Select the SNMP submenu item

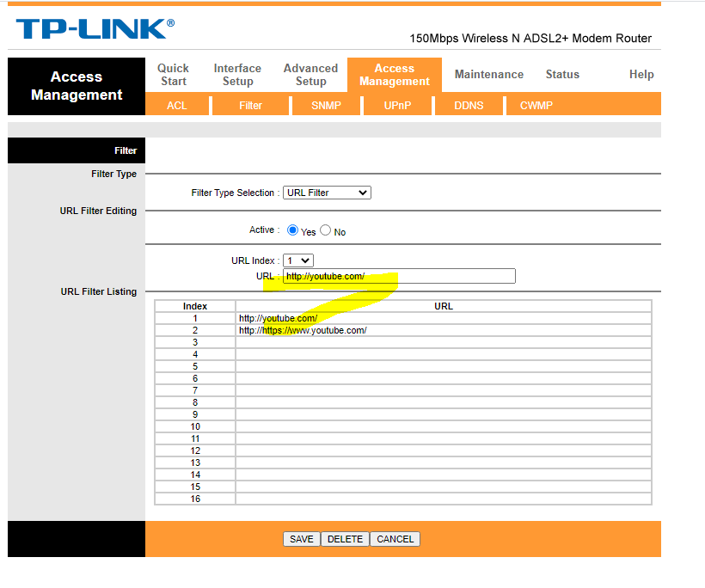(x=327, y=106)
